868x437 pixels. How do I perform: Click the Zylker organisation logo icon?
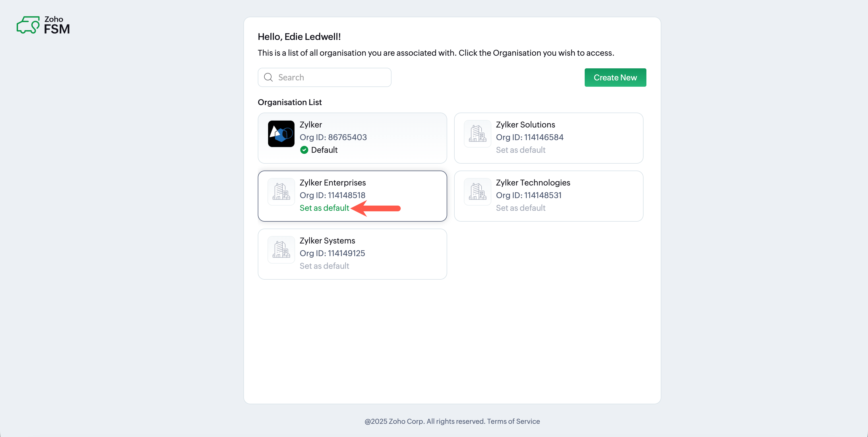point(281,134)
